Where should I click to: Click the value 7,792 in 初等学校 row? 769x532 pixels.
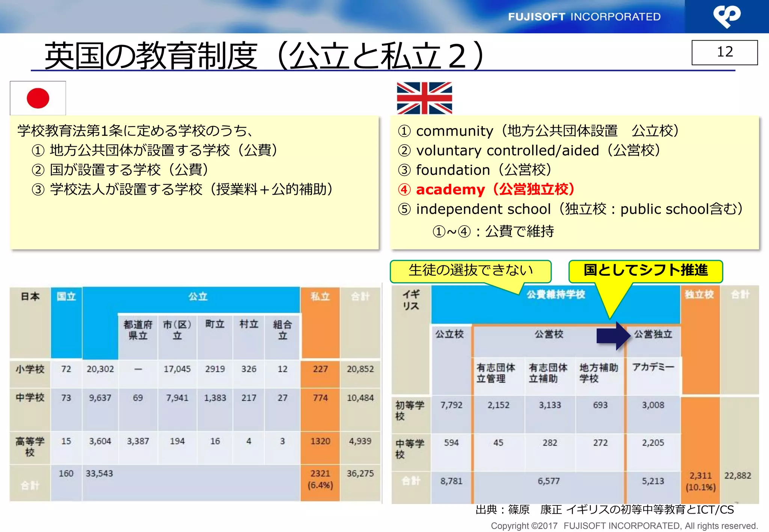coord(451,405)
